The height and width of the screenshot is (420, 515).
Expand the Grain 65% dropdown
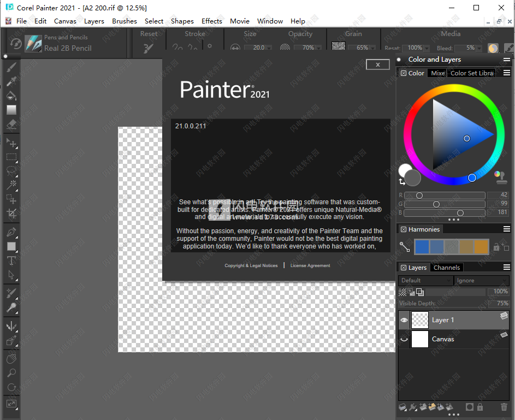[373, 48]
